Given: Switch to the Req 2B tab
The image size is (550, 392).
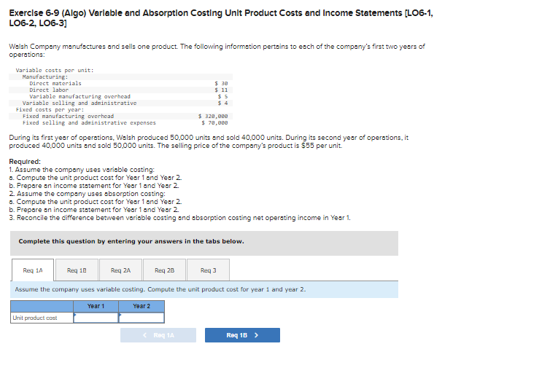Looking at the screenshot, I should [165, 270].
